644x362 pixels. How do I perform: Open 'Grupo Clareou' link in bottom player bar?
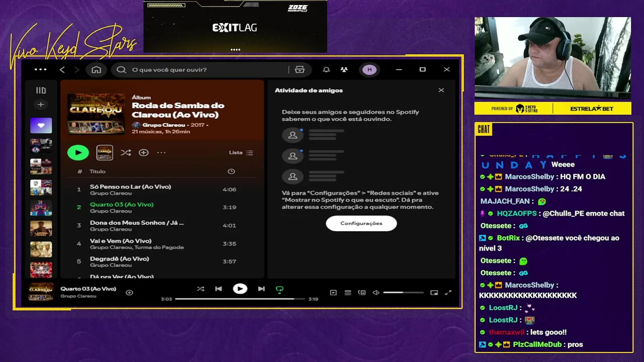(78, 296)
